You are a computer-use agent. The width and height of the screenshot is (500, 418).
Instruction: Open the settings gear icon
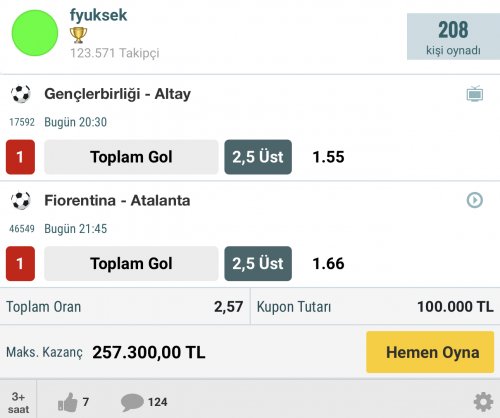coord(483,402)
